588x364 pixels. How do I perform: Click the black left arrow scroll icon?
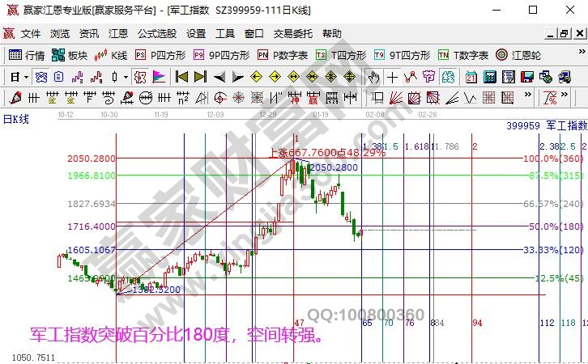click(219, 77)
